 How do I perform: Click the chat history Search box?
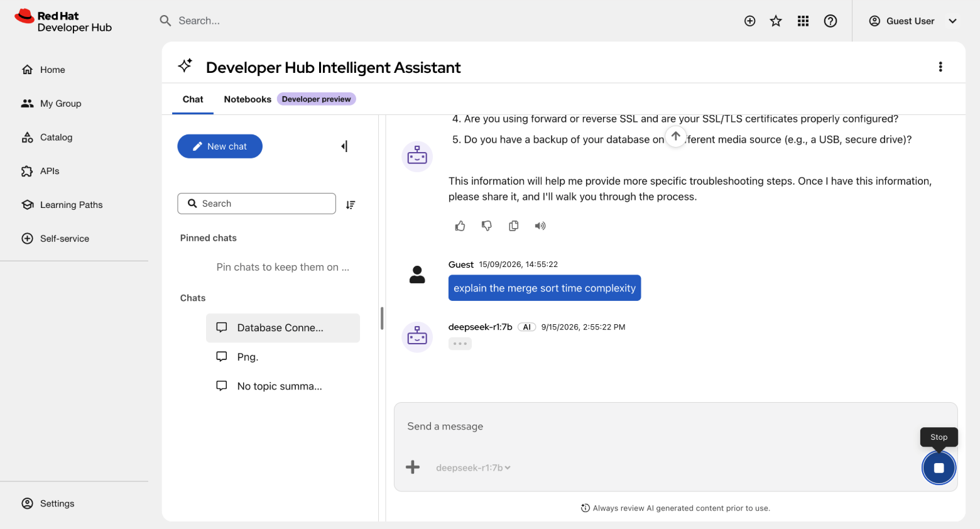(x=257, y=204)
